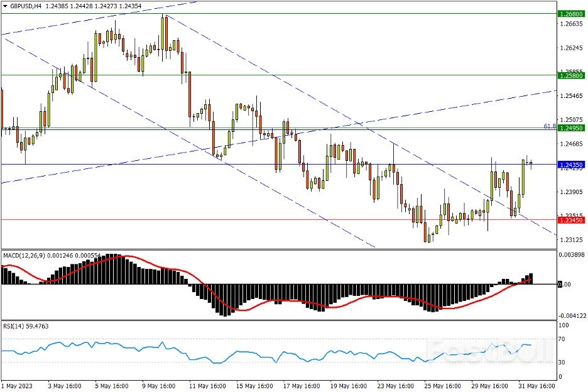The width and height of the screenshot is (588, 392).
Task: Click the 9 May 16:00 time label
Action: click(160, 386)
